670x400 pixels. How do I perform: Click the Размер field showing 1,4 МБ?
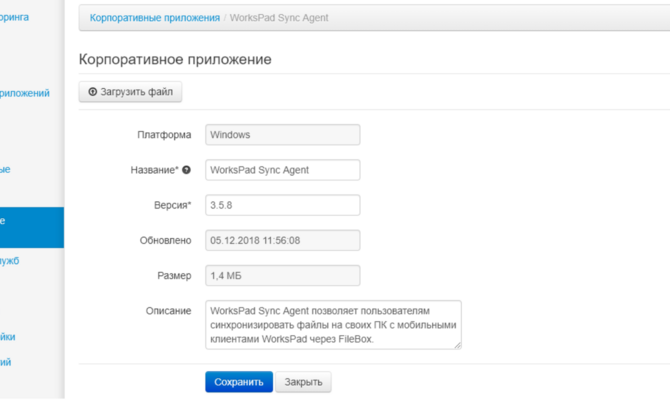click(x=282, y=275)
